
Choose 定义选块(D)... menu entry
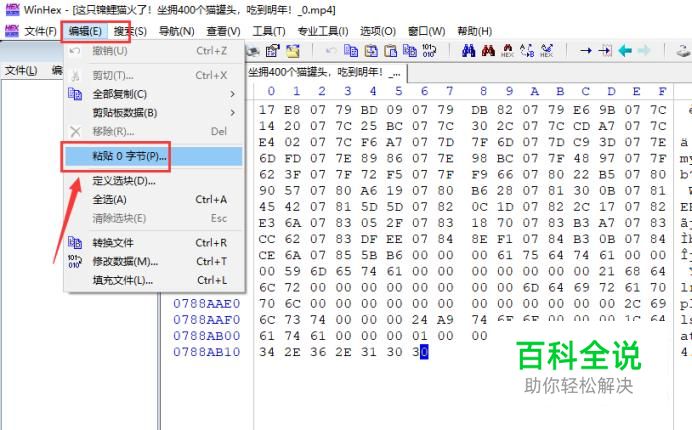(154, 181)
